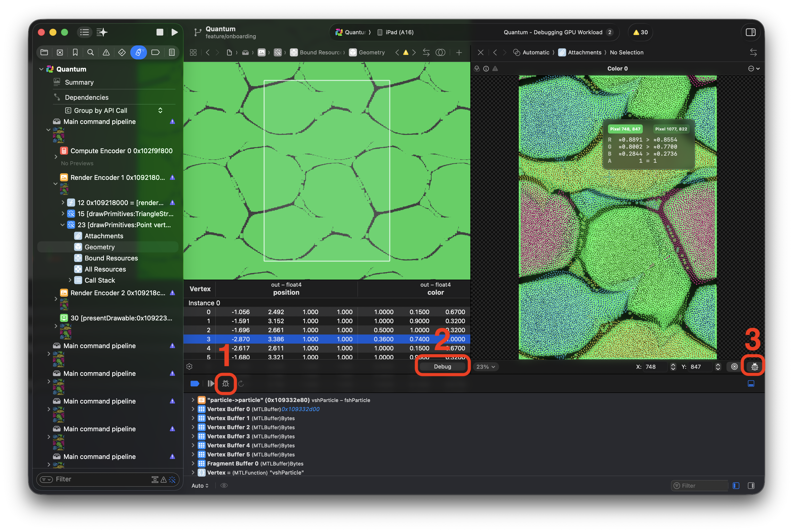Click the pixel inspector target icon
The width and height of the screenshot is (793, 532).
click(734, 367)
